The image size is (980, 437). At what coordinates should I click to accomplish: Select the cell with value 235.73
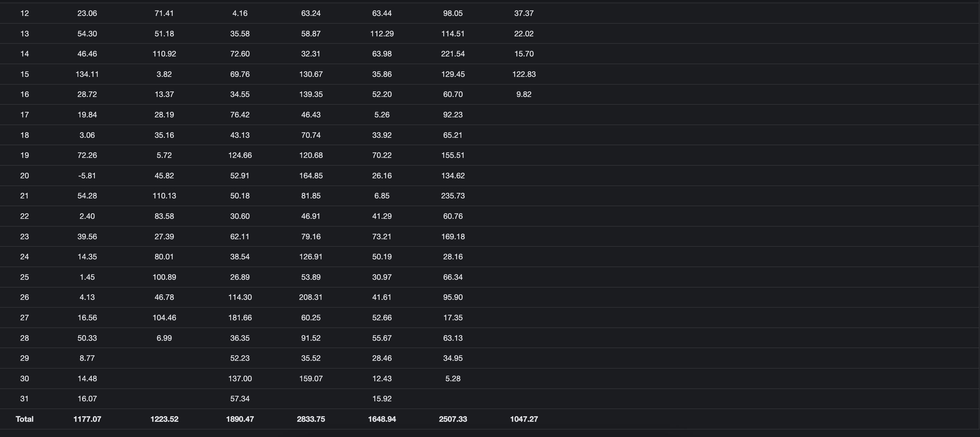[453, 196]
